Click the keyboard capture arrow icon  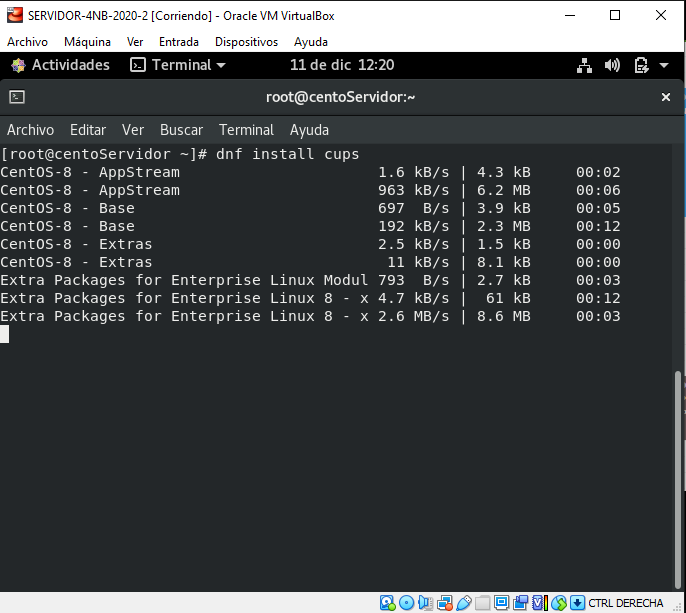578,603
